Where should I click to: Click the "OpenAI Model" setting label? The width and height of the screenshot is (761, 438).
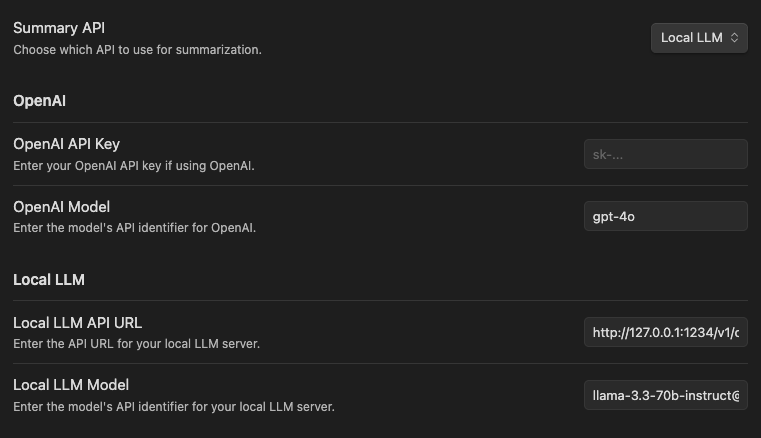click(61, 207)
